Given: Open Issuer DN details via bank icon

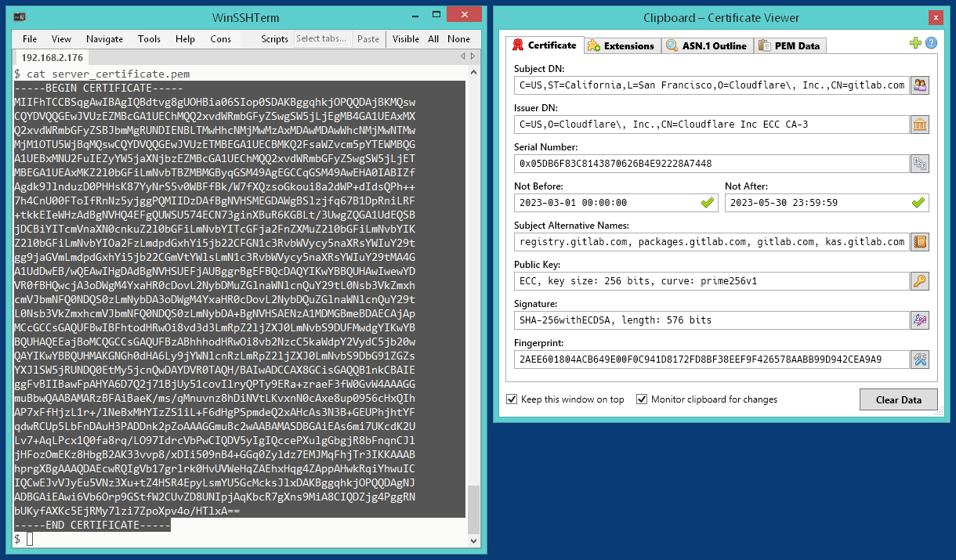Looking at the screenshot, I should (919, 124).
